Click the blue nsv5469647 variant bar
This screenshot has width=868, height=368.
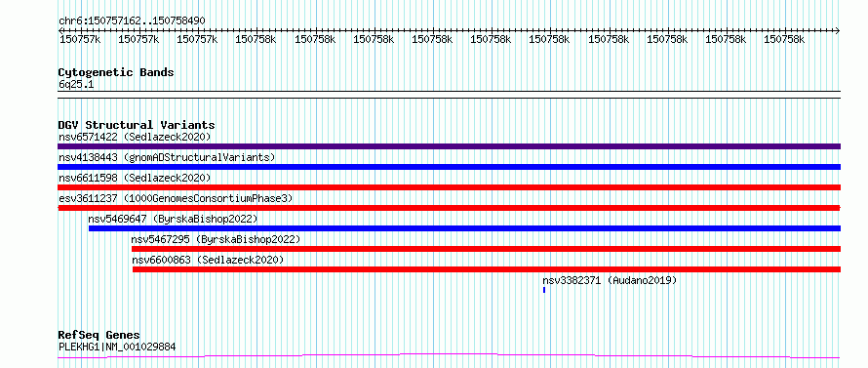(464, 228)
